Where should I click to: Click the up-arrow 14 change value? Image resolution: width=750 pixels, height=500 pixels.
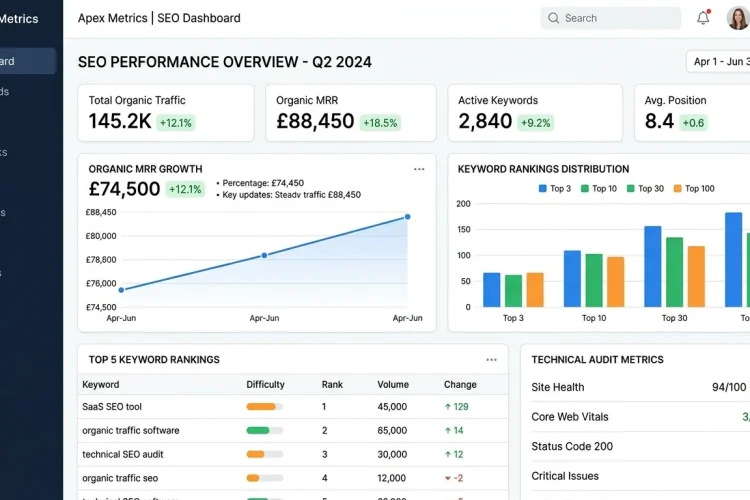coord(454,431)
